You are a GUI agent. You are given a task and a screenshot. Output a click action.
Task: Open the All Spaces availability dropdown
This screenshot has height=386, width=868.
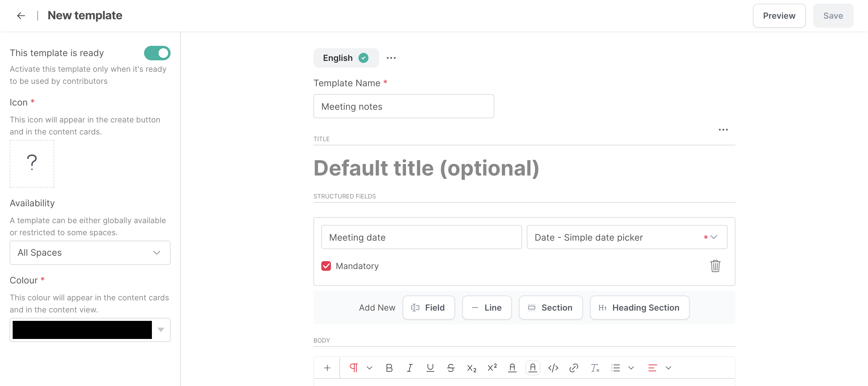tap(90, 252)
